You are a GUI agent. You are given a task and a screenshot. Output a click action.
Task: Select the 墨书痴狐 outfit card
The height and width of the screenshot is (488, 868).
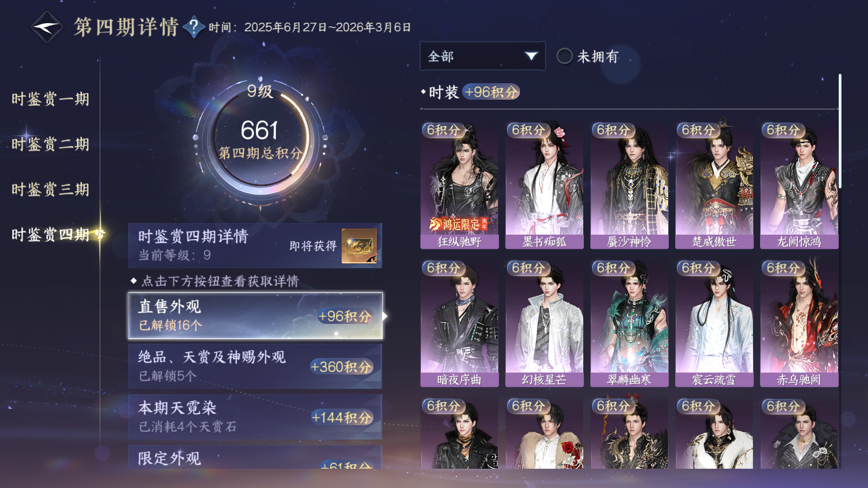tap(544, 186)
